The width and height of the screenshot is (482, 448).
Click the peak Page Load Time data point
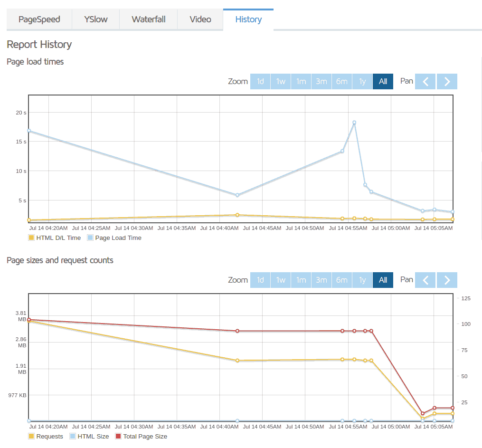(x=354, y=123)
